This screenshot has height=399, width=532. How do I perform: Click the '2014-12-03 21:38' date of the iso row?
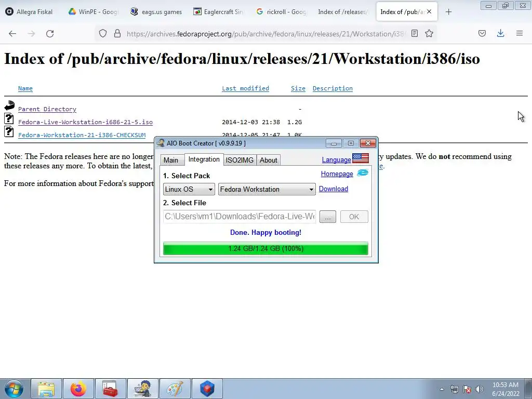coord(251,122)
